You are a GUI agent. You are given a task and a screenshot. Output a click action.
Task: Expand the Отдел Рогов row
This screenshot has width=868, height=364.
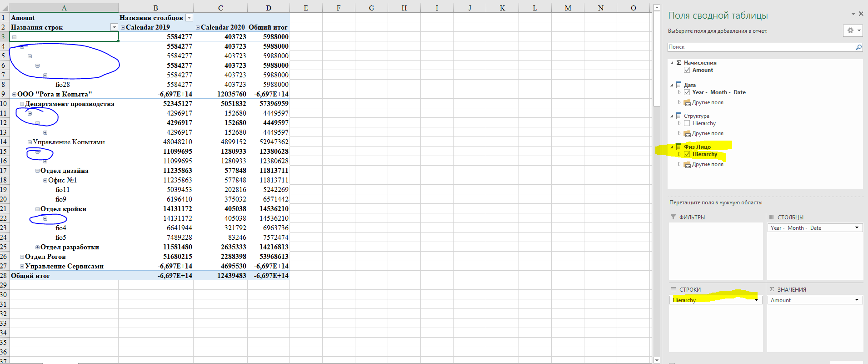22,257
